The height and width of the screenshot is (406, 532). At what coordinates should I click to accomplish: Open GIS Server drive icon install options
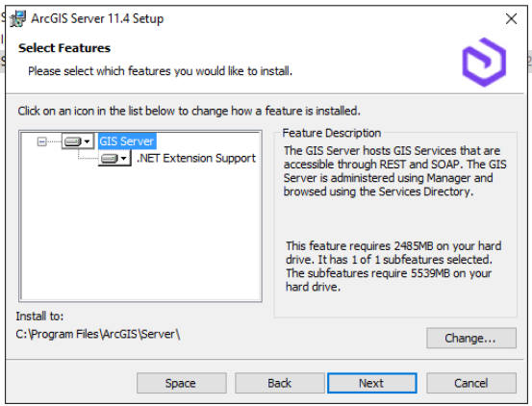[78, 141]
